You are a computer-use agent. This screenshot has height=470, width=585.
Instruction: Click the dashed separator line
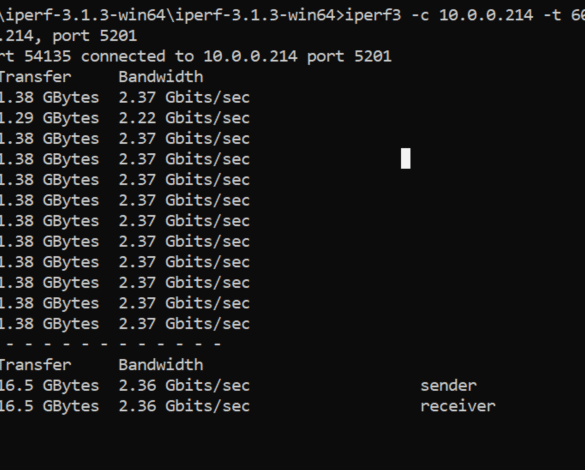(112, 344)
